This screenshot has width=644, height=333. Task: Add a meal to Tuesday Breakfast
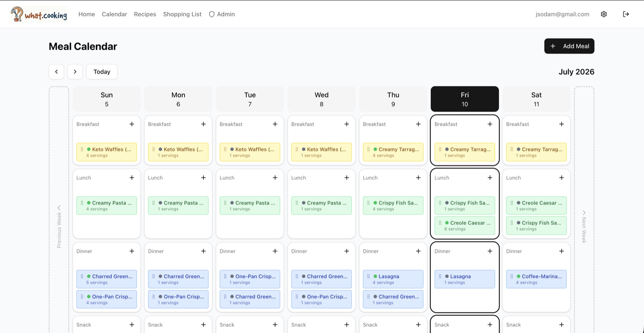pyautogui.click(x=275, y=124)
